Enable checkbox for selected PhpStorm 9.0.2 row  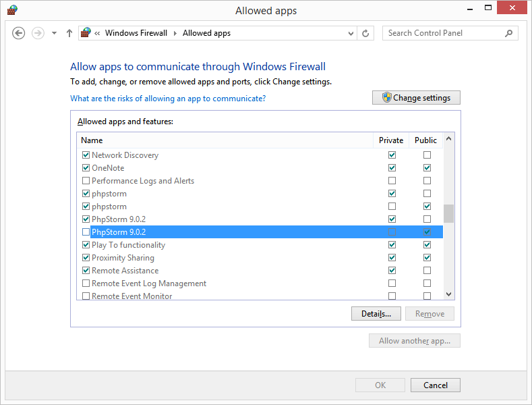click(86, 232)
